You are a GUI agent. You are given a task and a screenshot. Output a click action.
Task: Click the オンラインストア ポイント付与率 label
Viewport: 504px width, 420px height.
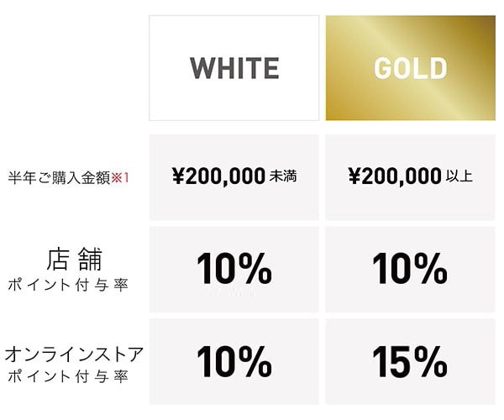[x=74, y=364]
